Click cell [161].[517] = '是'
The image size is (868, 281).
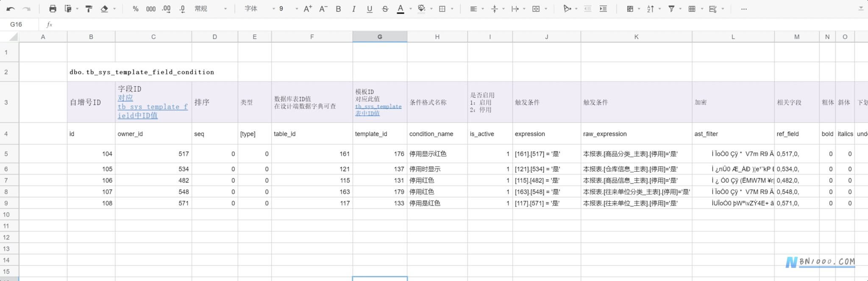546,154
